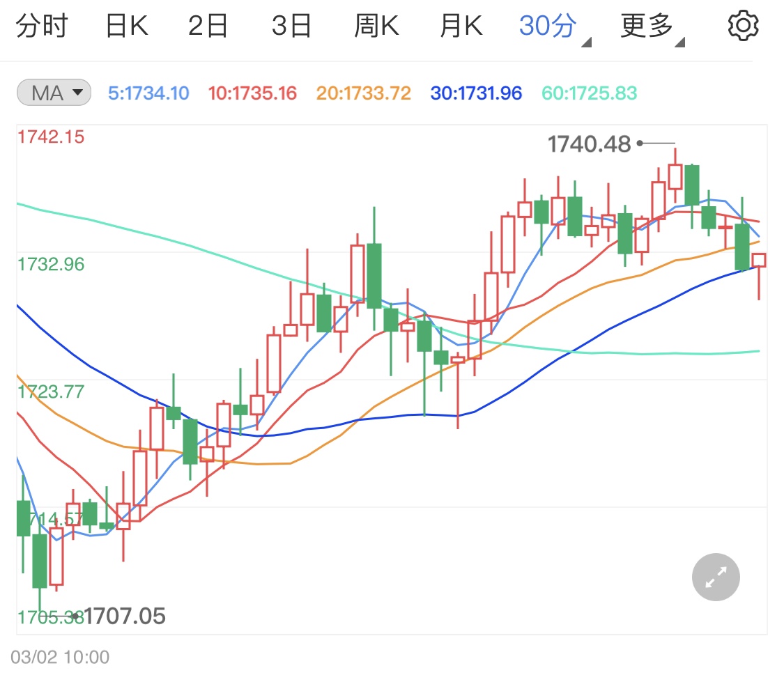Image resolution: width=784 pixels, height=682 pixels.
Task: Click the MA10 value 10:1735.16
Action: 252,93
